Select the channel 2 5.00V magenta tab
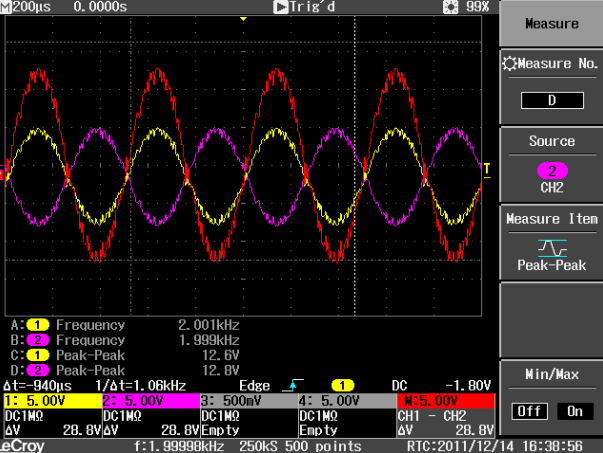The height and width of the screenshot is (453, 603). [151, 401]
